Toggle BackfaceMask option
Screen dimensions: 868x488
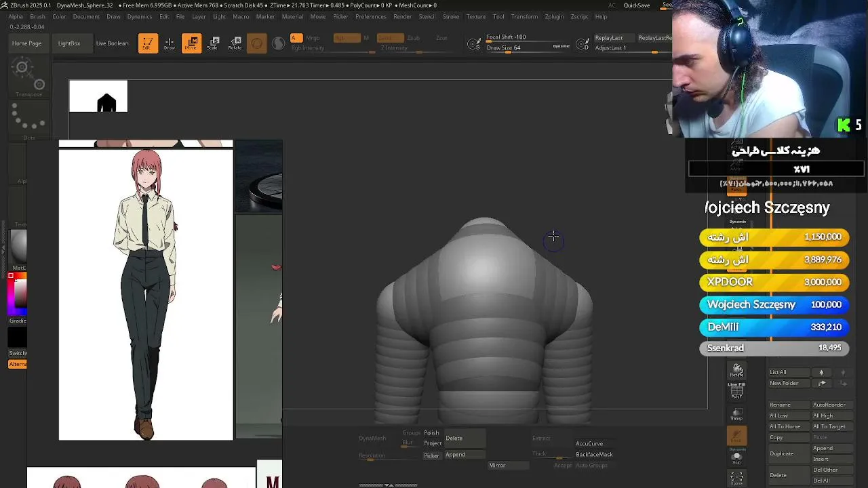click(x=594, y=455)
